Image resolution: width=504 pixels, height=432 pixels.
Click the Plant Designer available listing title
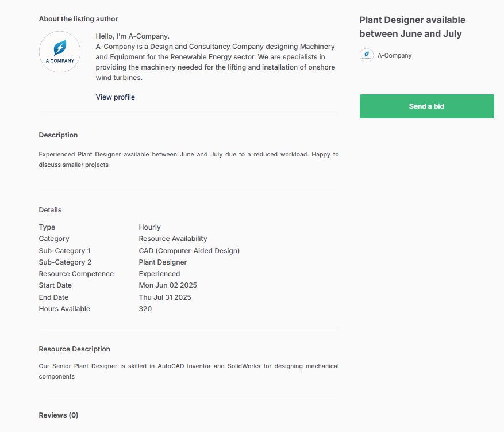click(x=412, y=27)
